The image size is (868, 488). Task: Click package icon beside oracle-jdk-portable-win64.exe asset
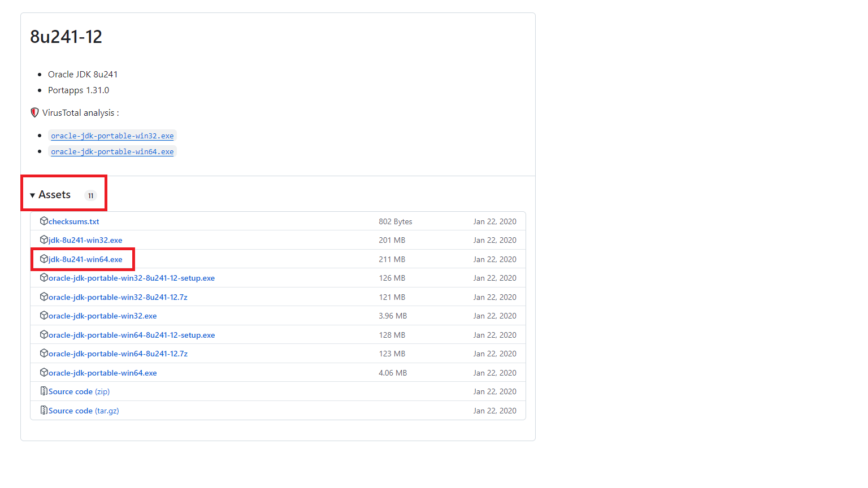click(44, 372)
